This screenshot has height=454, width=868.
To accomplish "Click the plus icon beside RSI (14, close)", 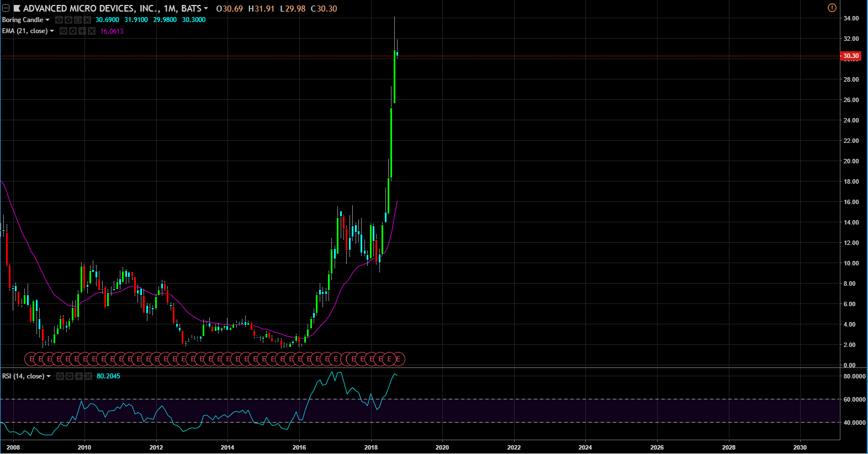I will (x=79, y=376).
